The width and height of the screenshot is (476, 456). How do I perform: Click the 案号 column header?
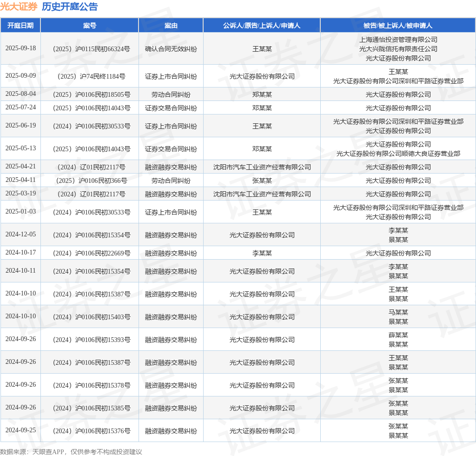(x=90, y=26)
